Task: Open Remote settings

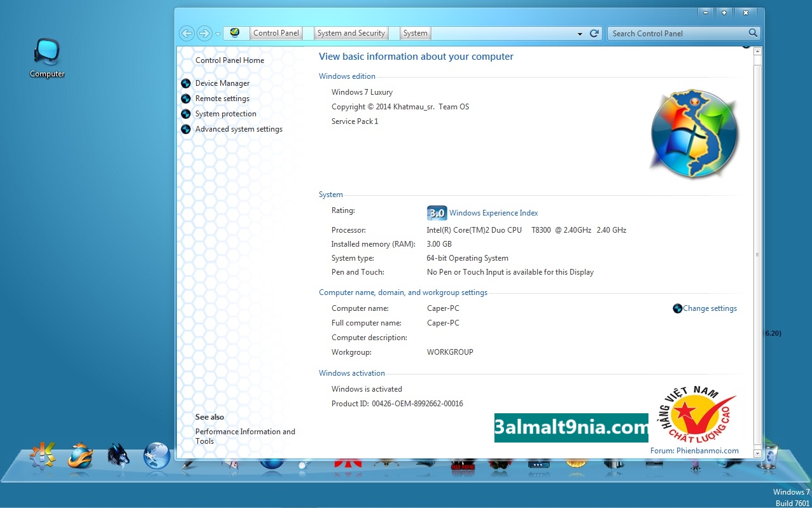Action: pos(222,99)
